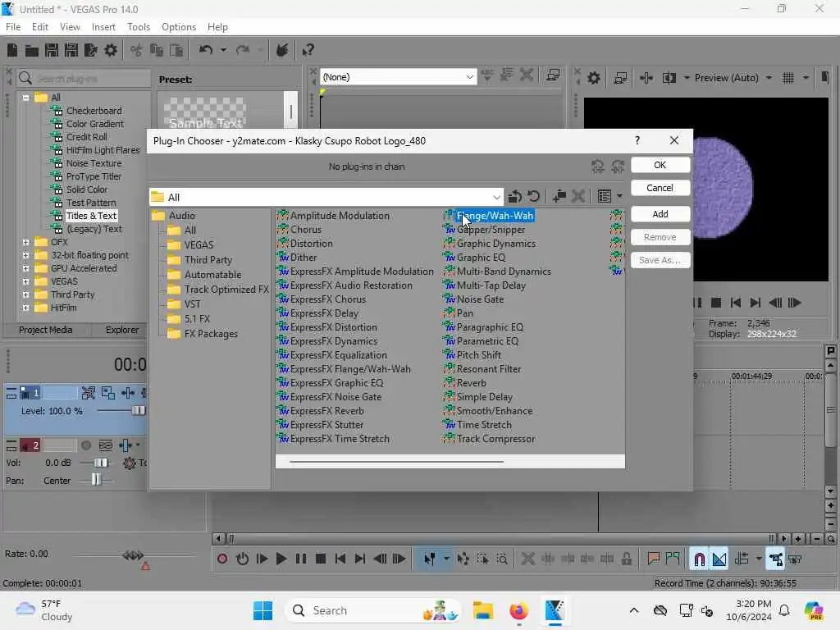Click the Open folder icon in toolbar
840x630 pixels.
click(32, 50)
